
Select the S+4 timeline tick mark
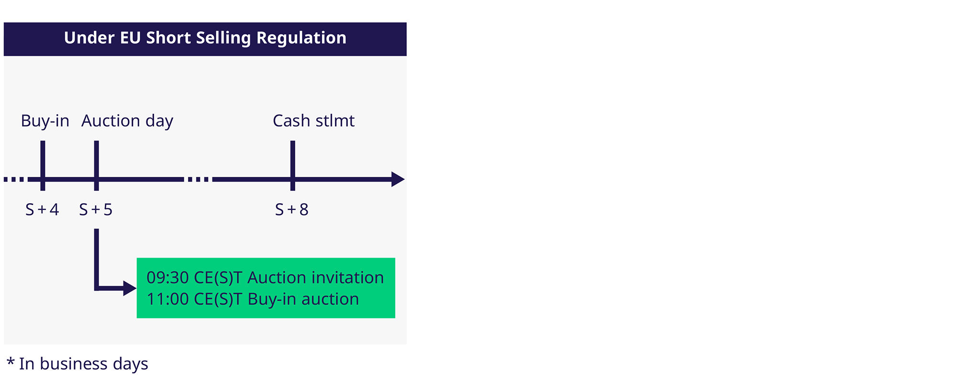pyautogui.click(x=43, y=165)
